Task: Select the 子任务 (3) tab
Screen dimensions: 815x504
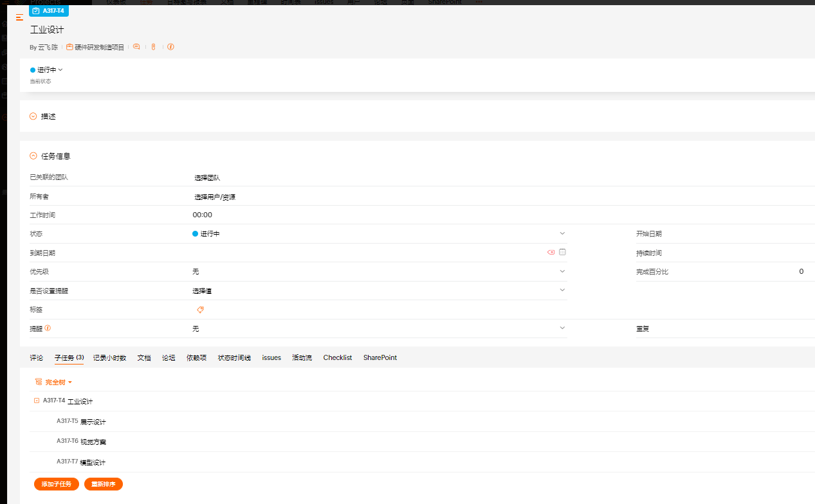Action: 69,357
